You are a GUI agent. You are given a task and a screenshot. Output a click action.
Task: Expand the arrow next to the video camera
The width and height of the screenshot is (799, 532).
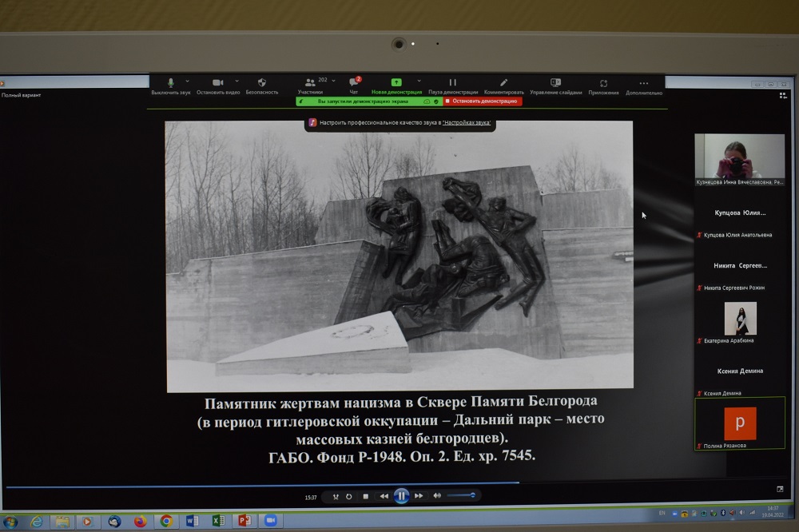(x=237, y=81)
